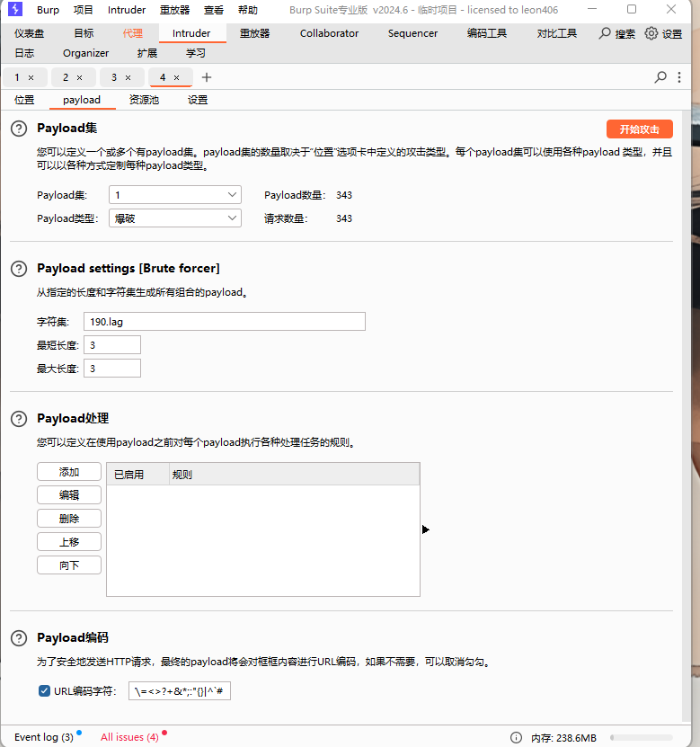The width and height of the screenshot is (700, 747).
Task: Click the 最大长度 input field
Action: coord(112,369)
